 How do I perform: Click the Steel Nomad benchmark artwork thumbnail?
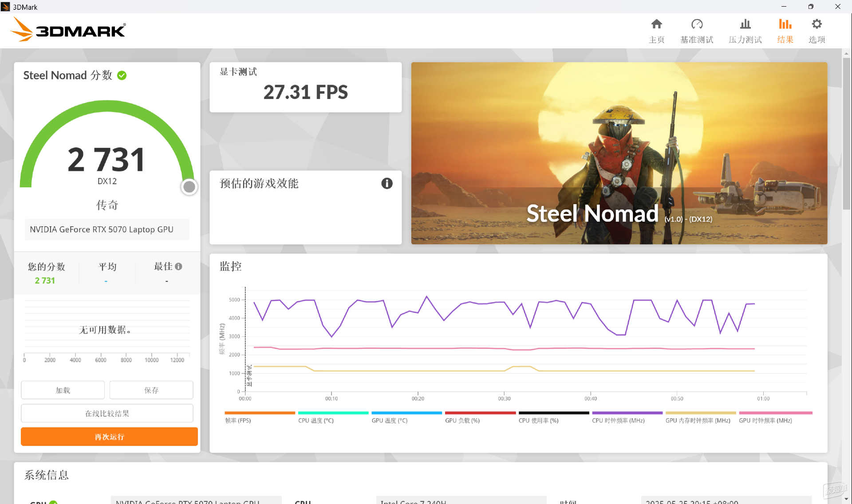tap(619, 153)
